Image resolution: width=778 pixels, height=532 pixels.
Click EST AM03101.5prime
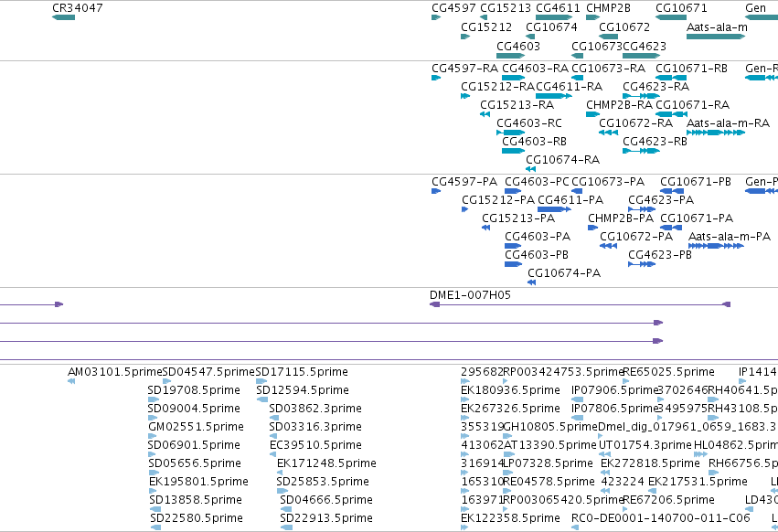[71, 381]
